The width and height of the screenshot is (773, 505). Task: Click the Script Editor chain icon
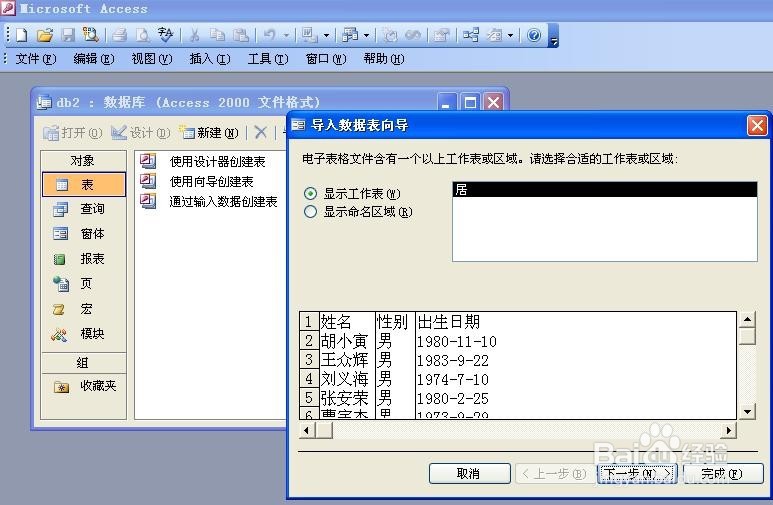point(413,35)
